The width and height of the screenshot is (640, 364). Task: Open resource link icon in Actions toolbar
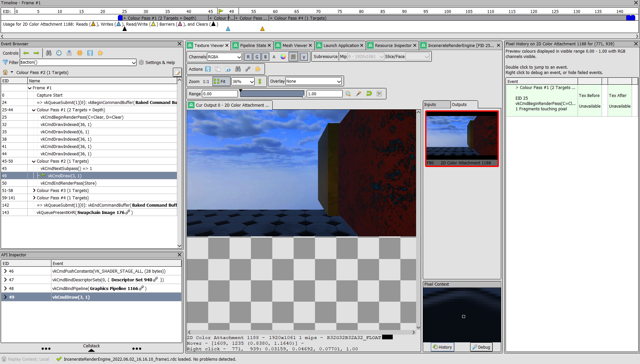point(248,69)
